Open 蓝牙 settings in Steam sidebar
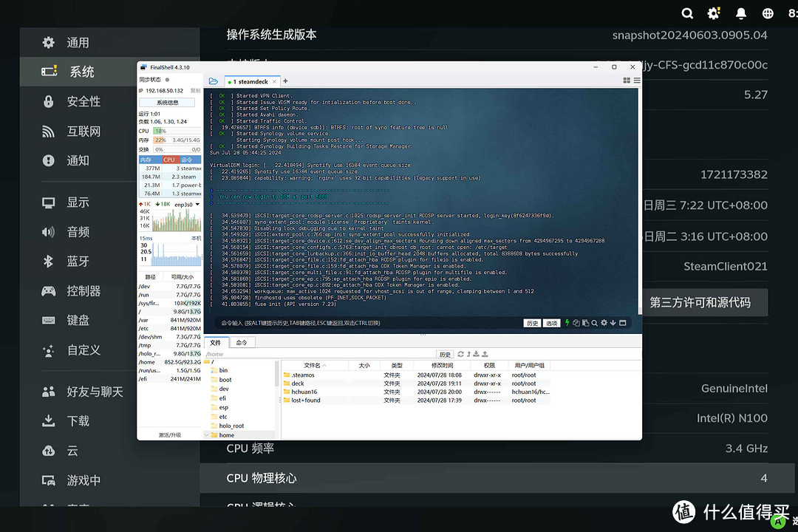798x532 pixels. pos(78,262)
